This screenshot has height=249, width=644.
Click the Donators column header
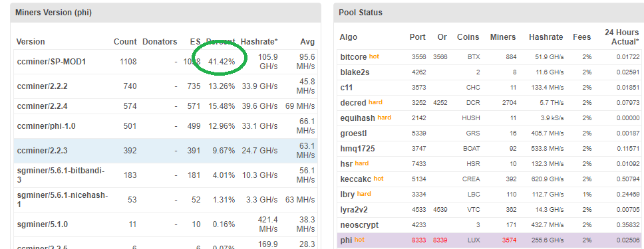pyautogui.click(x=160, y=41)
